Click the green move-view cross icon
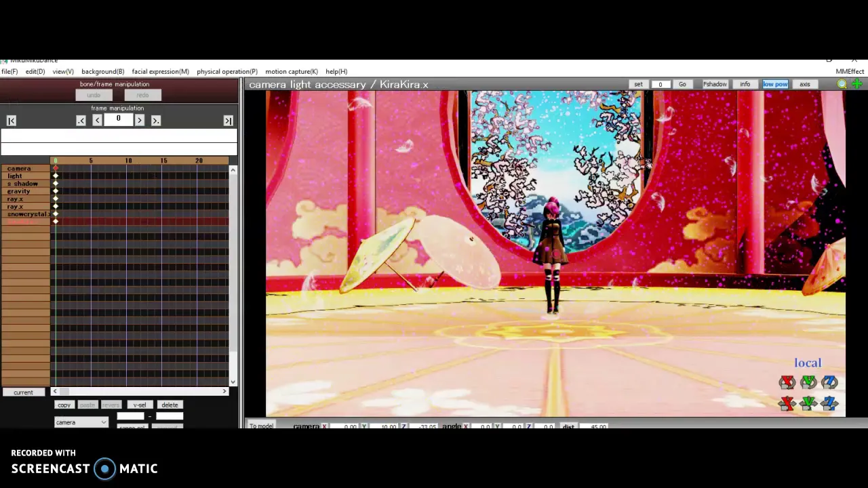 tap(857, 84)
